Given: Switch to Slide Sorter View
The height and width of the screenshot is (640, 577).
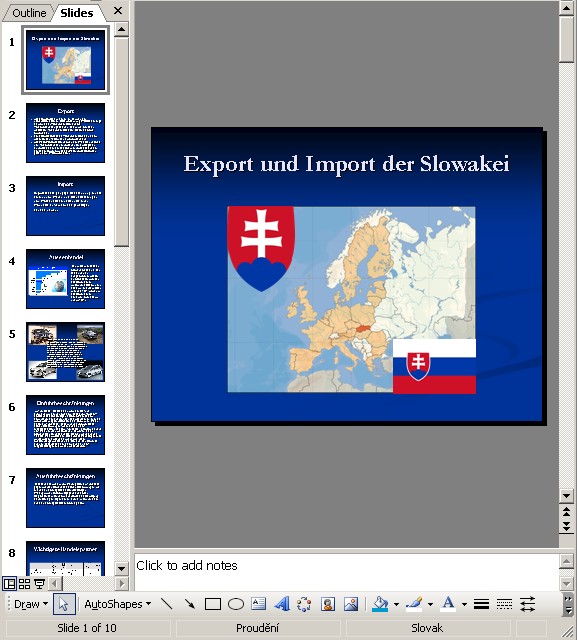Looking at the screenshot, I should coord(24,584).
